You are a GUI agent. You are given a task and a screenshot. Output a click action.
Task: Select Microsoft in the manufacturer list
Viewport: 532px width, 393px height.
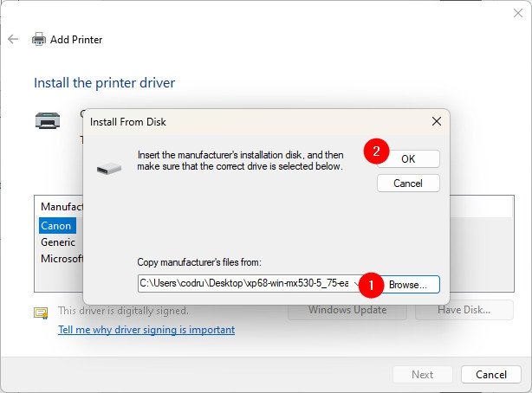(62, 258)
